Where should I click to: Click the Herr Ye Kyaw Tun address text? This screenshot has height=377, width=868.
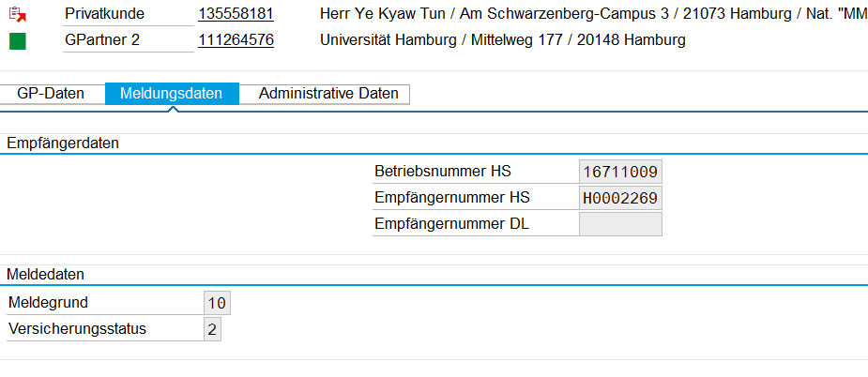point(593,14)
